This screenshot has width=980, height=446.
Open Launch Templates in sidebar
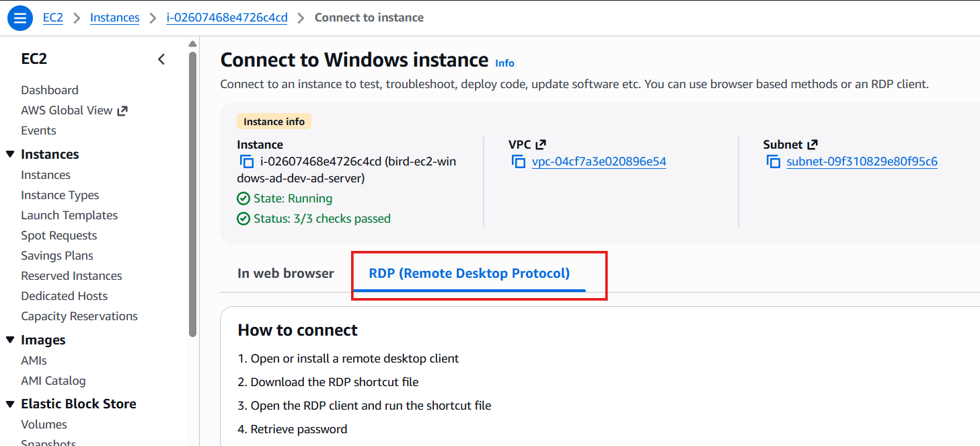(69, 215)
